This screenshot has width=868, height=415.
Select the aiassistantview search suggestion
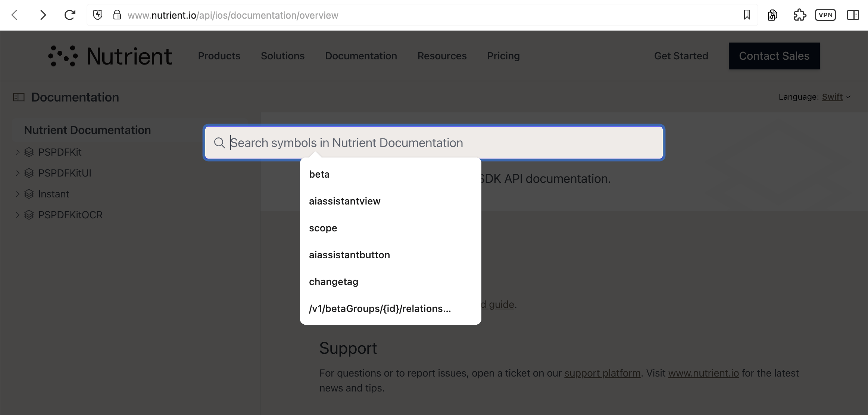coord(344,201)
